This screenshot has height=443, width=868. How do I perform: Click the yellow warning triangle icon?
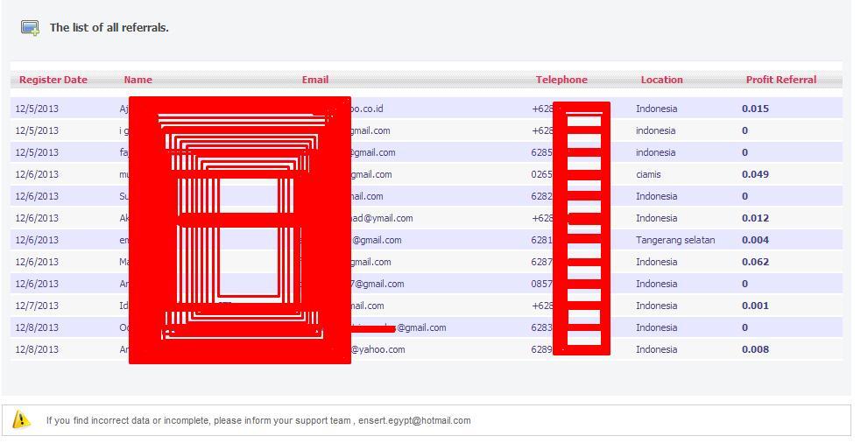22,419
